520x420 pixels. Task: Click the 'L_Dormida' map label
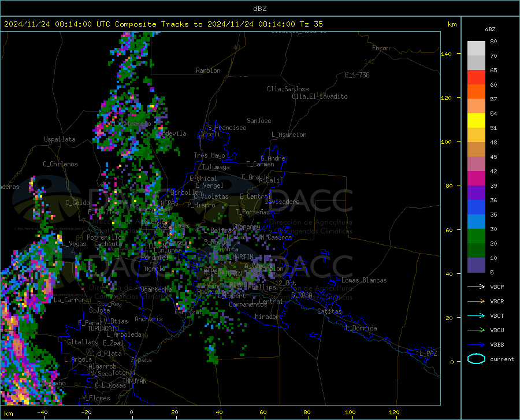(361, 328)
